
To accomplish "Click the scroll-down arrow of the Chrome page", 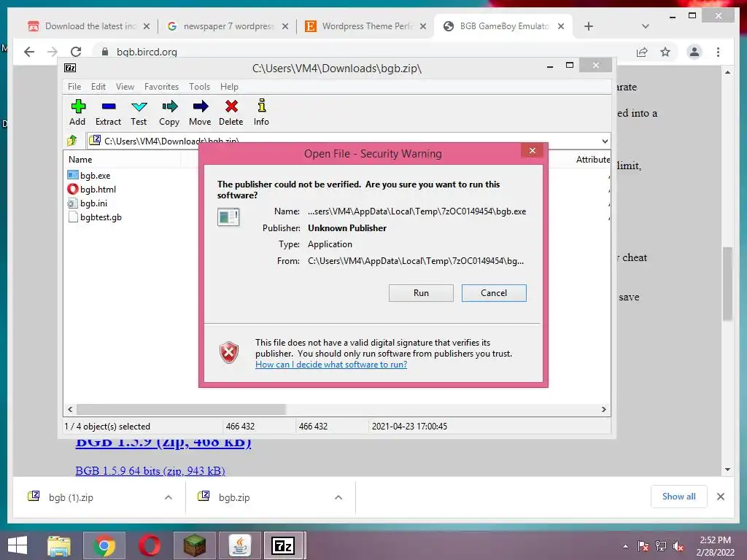I will 727,470.
